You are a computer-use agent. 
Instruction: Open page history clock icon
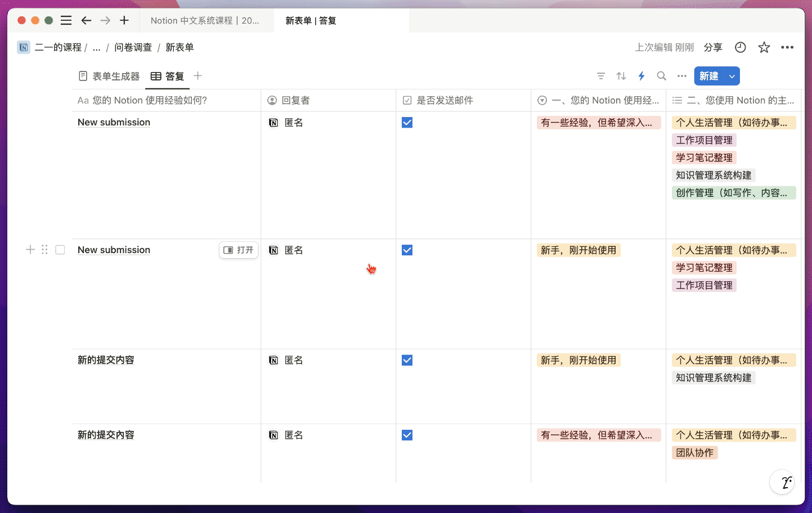pyautogui.click(x=741, y=47)
